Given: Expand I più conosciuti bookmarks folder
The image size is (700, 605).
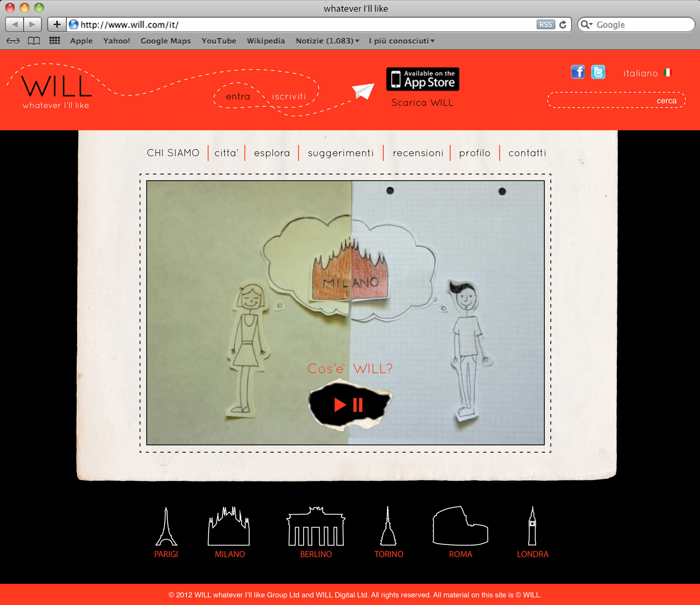Looking at the screenshot, I should coord(402,41).
